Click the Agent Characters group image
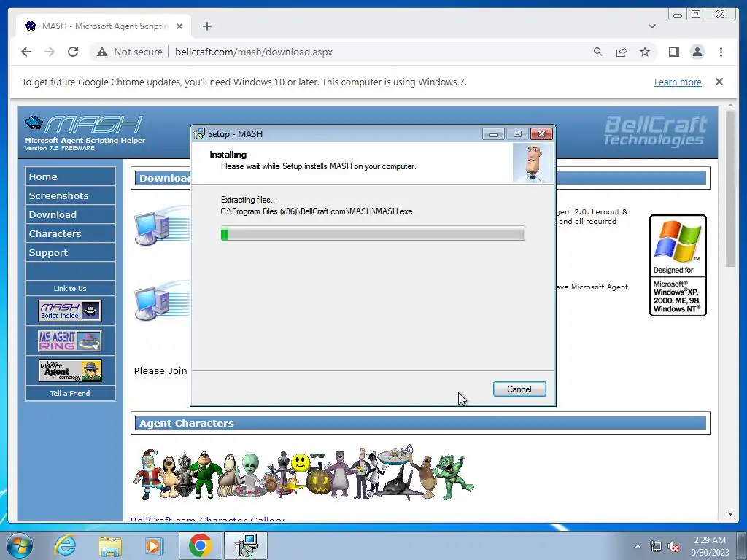The width and height of the screenshot is (747, 560). [x=303, y=472]
